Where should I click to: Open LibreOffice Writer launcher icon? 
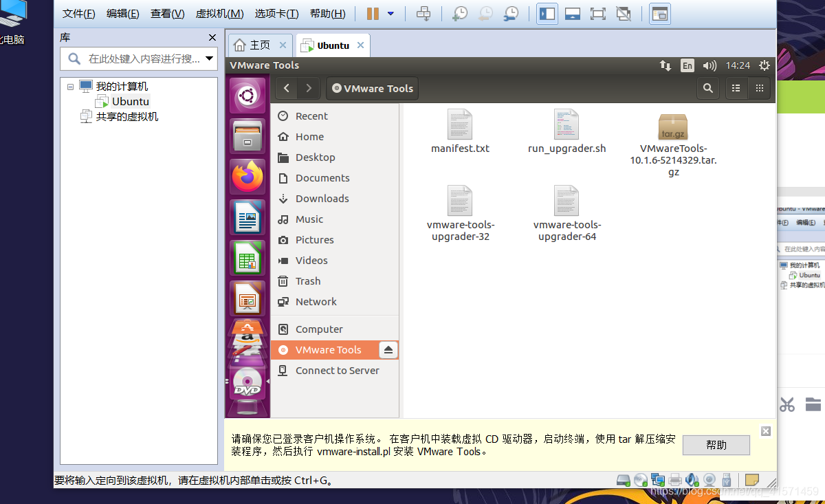click(x=247, y=217)
